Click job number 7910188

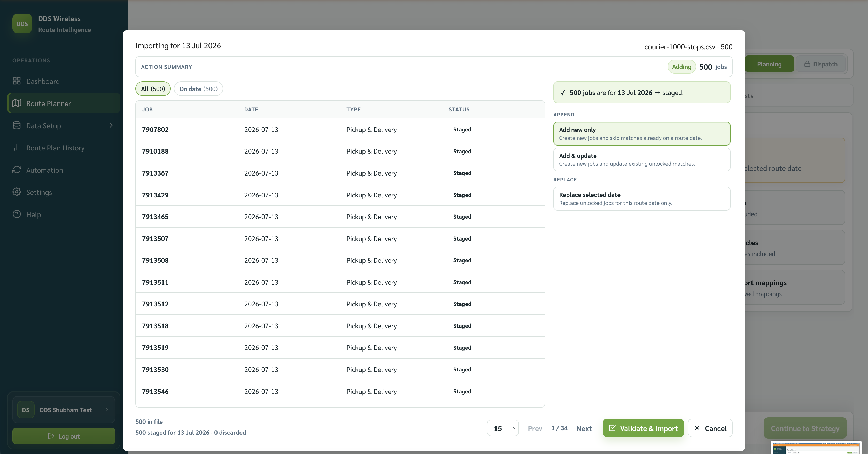point(155,151)
